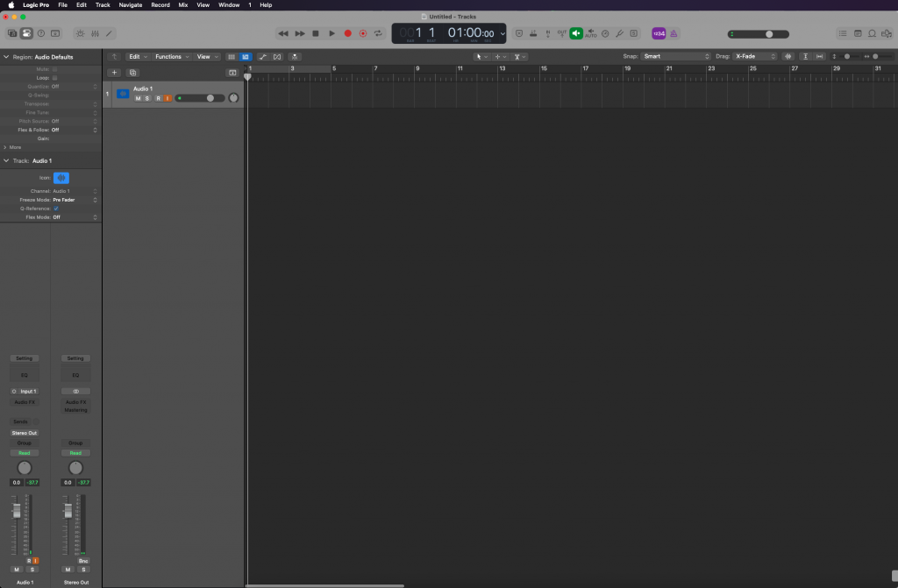This screenshot has width=898, height=588.
Task: Check the Loop checkbox in Region inspector
Action: point(54,77)
